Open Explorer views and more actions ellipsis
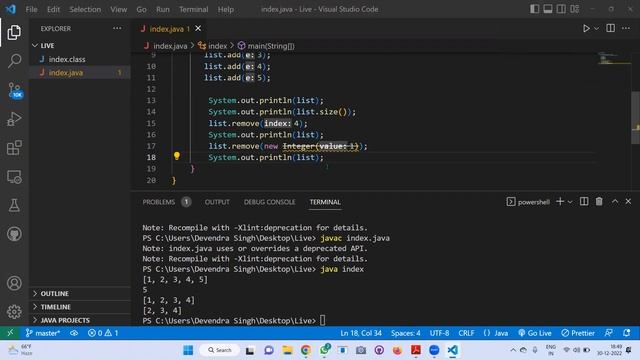 117,28
